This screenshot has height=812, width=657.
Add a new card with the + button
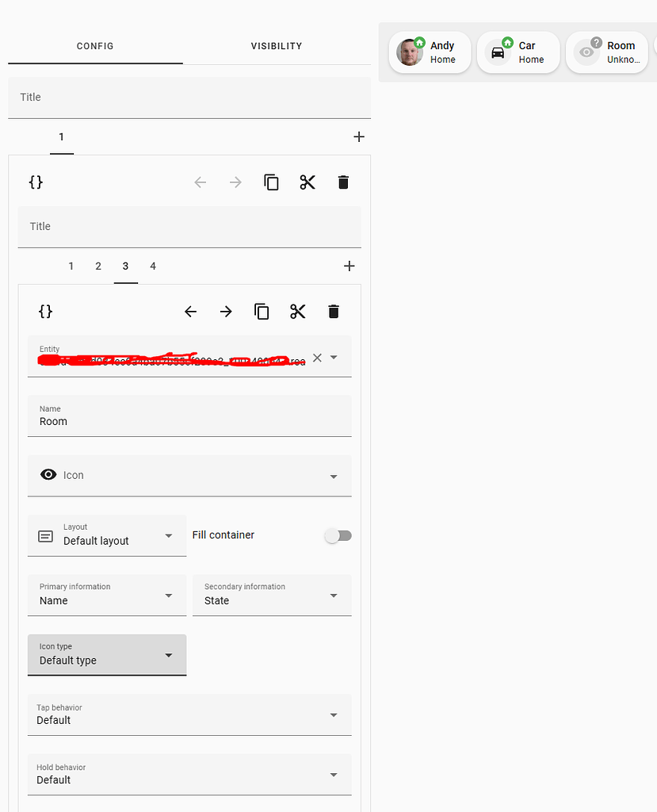(349, 266)
